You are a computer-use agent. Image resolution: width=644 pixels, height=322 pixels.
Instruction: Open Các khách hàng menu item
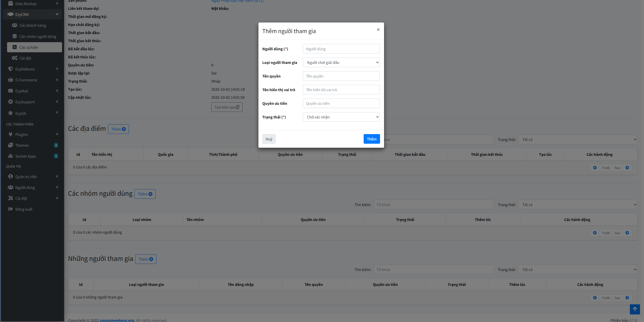click(x=33, y=26)
